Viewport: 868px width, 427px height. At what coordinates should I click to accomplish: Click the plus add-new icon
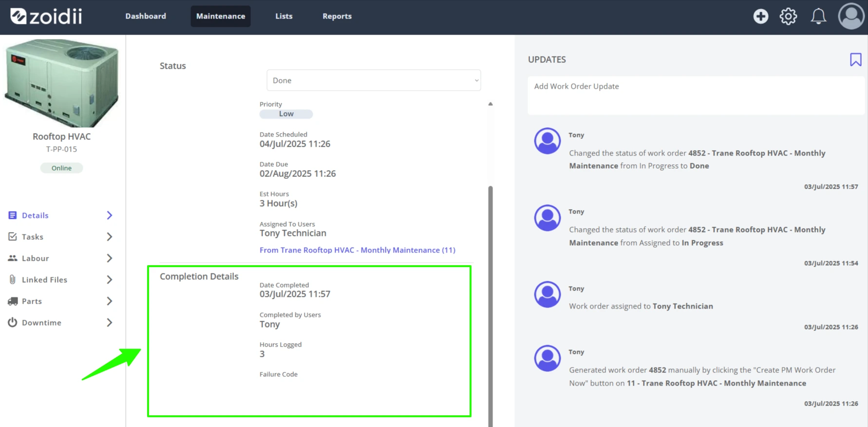pyautogui.click(x=760, y=17)
